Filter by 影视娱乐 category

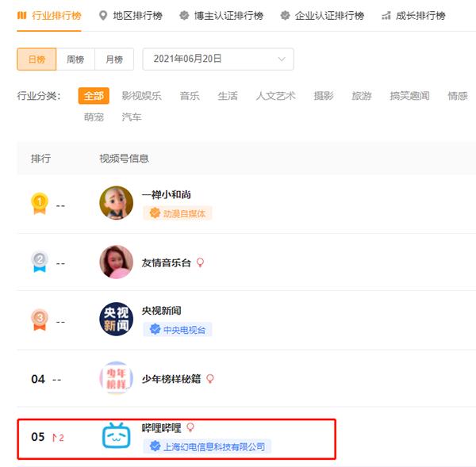141,96
